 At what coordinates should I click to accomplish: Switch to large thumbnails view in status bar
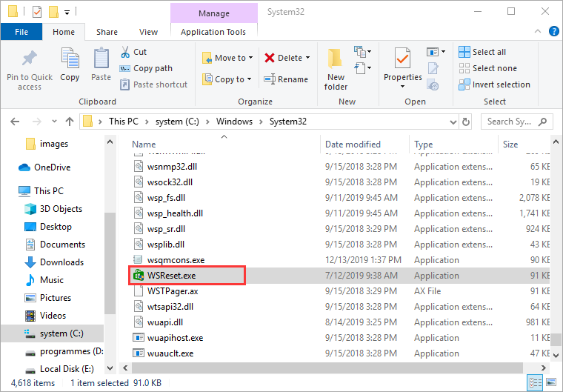coord(549,383)
